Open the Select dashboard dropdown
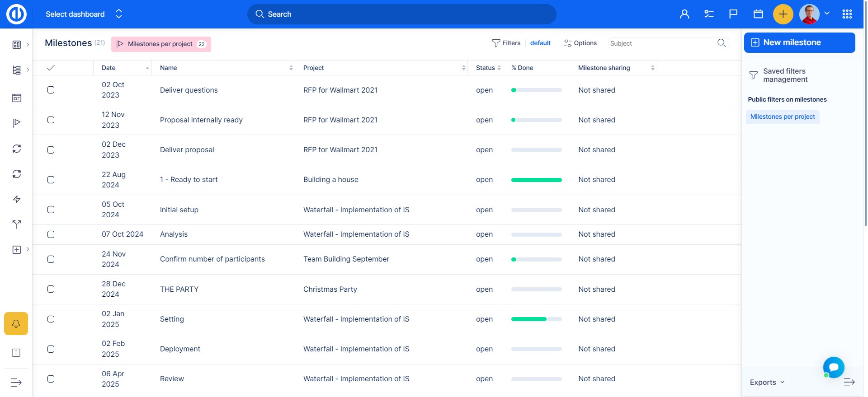 tap(84, 14)
